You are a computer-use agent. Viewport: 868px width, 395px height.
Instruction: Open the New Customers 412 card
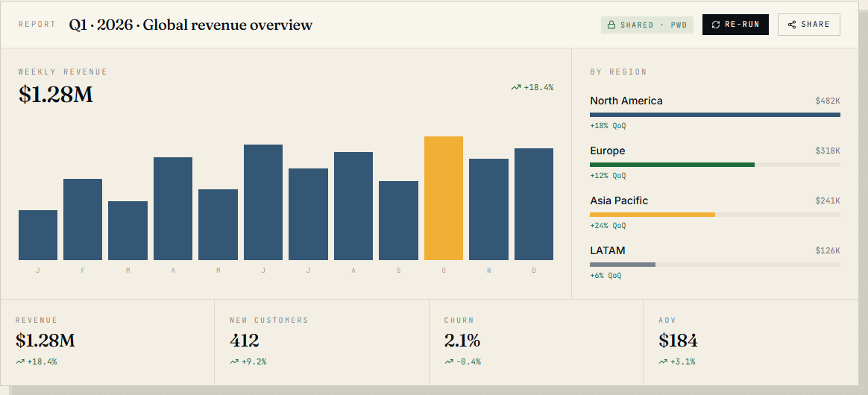(x=321, y=342)
